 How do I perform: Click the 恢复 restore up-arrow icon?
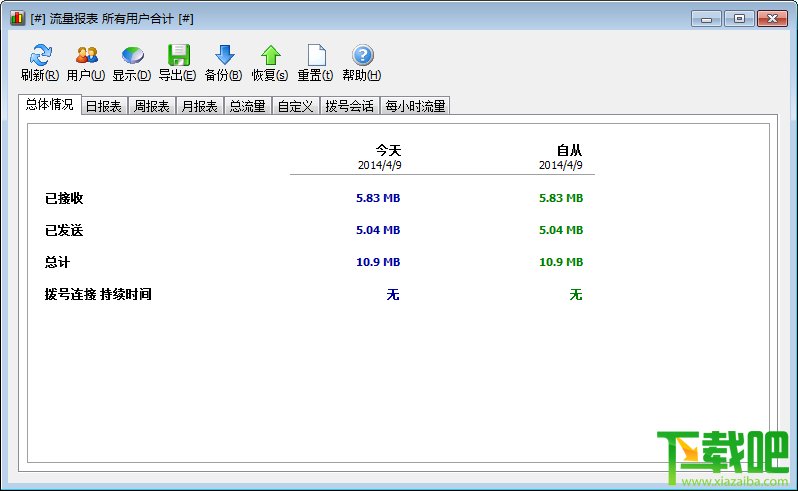pos(271,55)
